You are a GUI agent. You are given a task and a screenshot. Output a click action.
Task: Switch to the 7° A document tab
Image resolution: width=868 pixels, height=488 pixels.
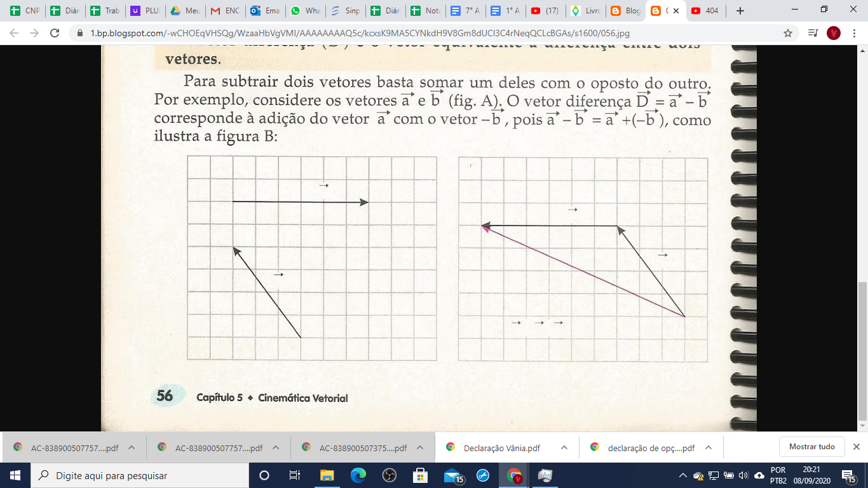pyautogui.click(x=465, y=11)
